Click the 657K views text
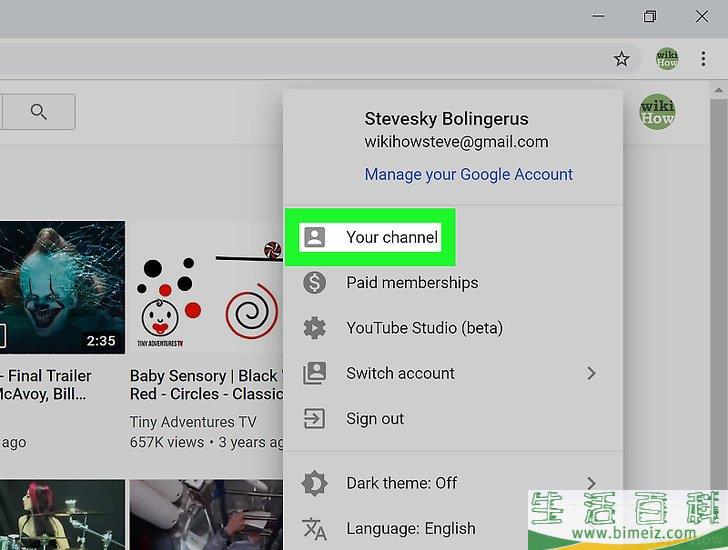Viewport: 728px width, 550px height. point(167,442)
